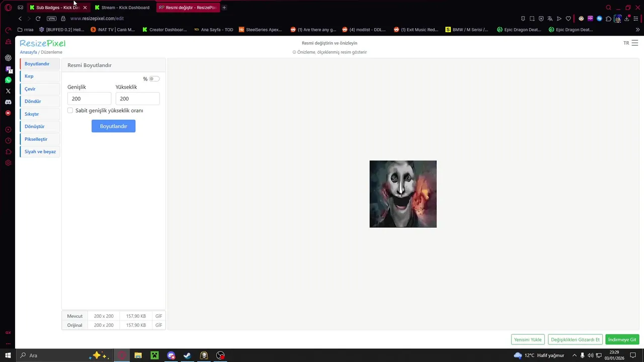Click the preview GIF image
644x362 pixels.
[403, 194]
